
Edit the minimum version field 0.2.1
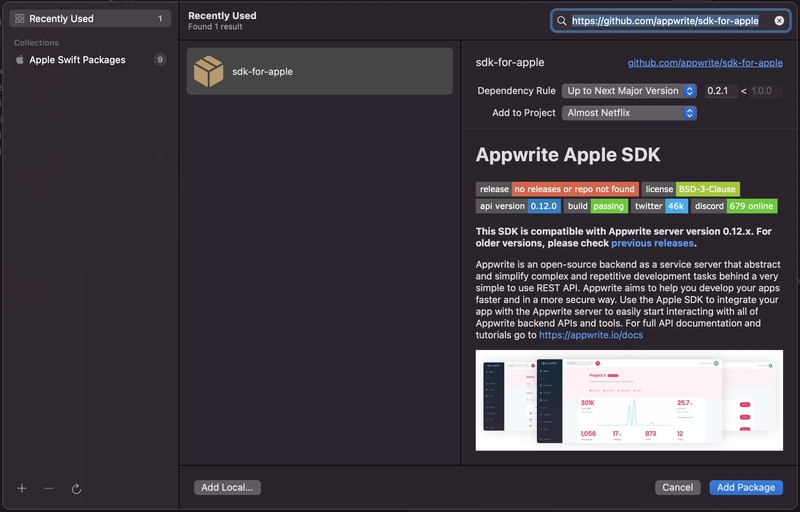pos(721,91)
